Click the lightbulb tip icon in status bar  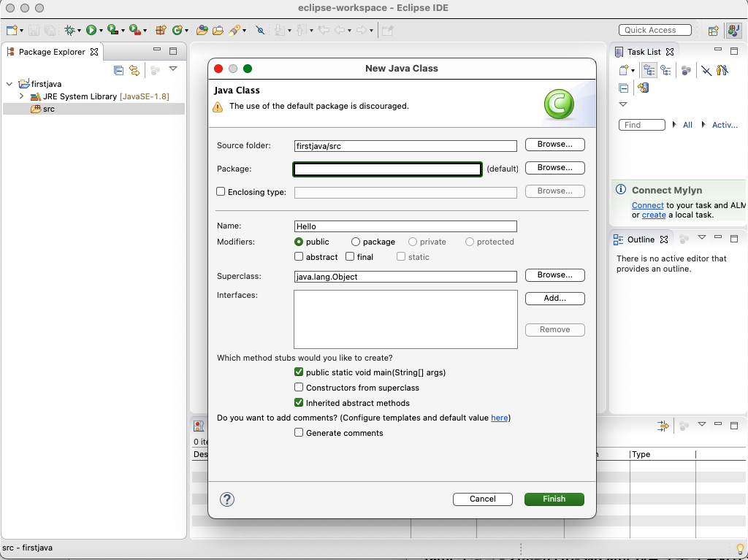740,549
